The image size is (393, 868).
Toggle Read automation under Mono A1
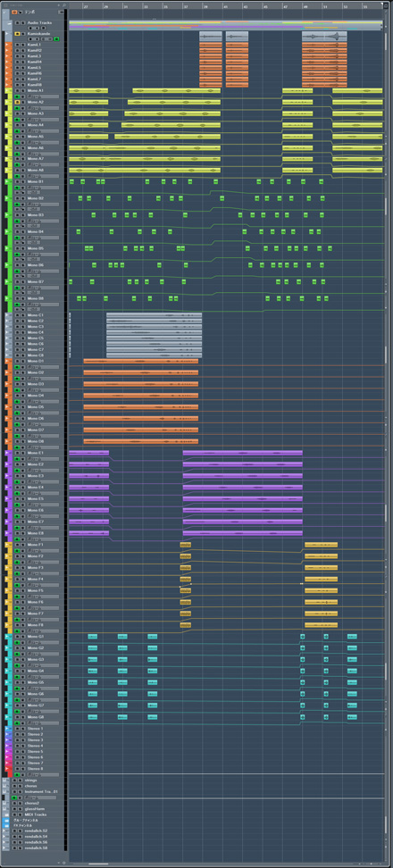[x=17, y=96]
